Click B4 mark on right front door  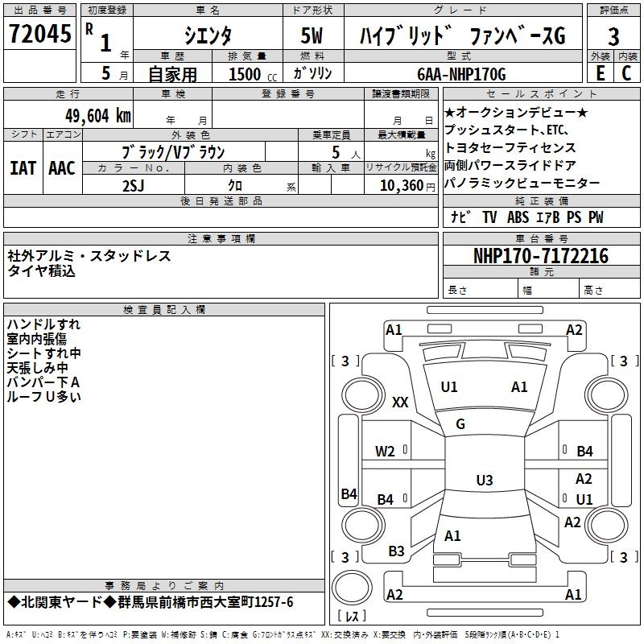coord(585,452)
